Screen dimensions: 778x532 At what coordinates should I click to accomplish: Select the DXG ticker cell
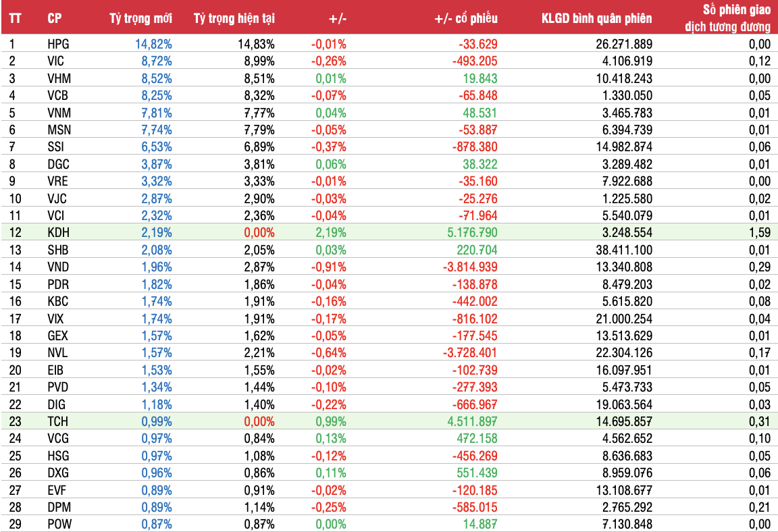[58, 473]
